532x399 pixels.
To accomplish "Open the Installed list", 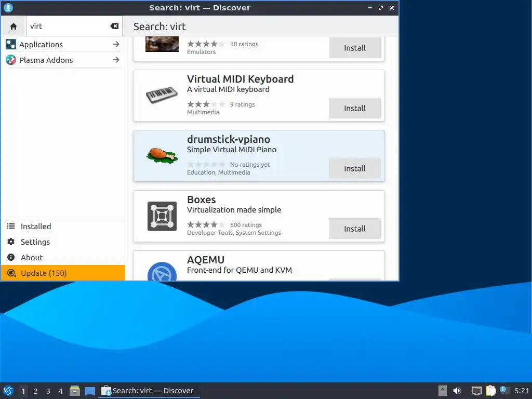I will tap(63, 227).
